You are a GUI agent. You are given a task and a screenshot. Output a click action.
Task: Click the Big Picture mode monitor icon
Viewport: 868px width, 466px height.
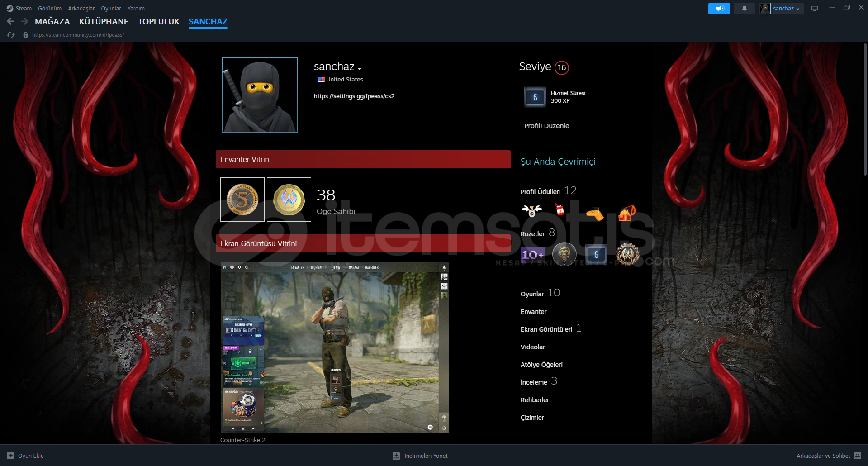815,9
